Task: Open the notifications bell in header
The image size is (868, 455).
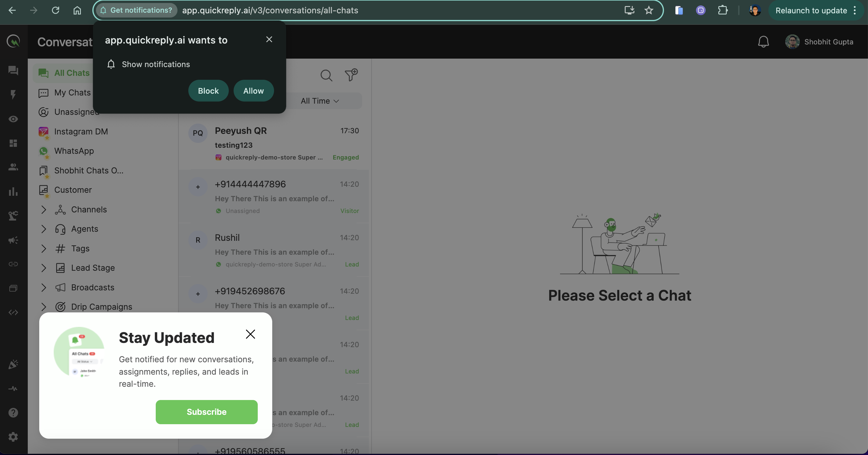Action: pos(763,42)
